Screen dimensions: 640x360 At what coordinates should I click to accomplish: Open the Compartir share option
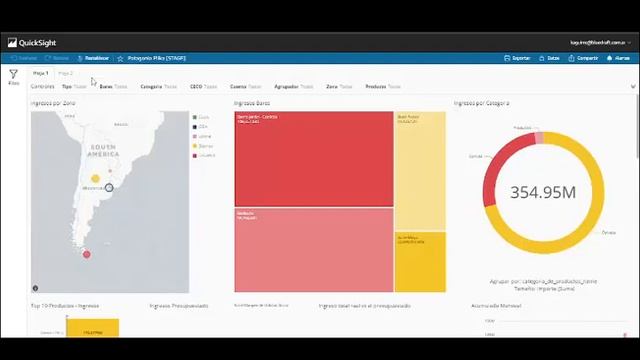583,58
